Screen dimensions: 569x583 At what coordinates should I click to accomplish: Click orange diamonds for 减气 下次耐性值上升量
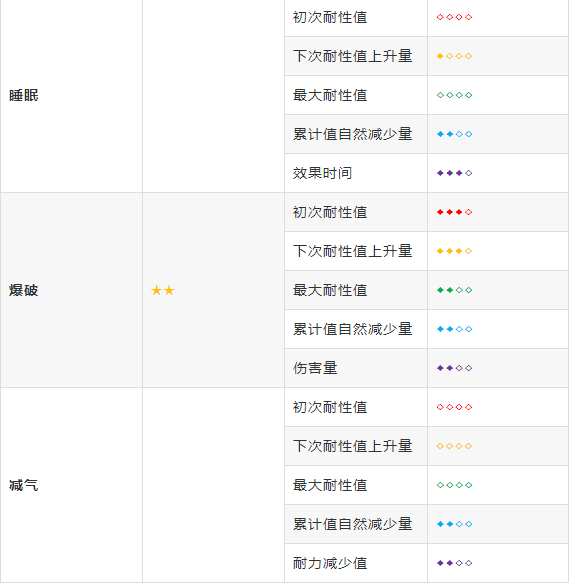coord(454,446)
